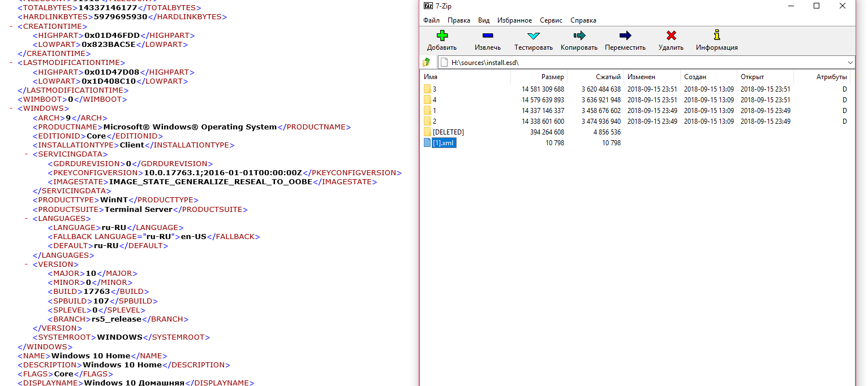The width and height of the screenshot is (868, 386).
Task: Collapse the LANGUAGES XML node
Action: pos(26,219)
